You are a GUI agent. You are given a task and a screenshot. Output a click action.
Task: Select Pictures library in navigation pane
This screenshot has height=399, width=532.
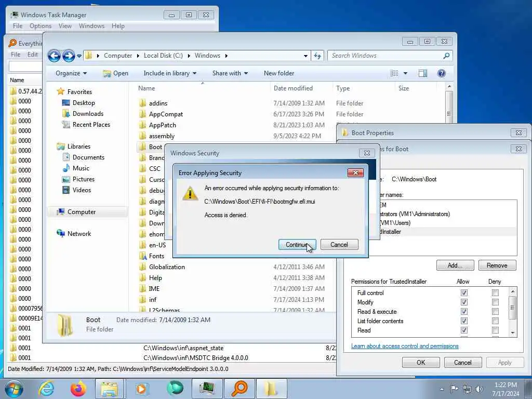click(84, 179)
